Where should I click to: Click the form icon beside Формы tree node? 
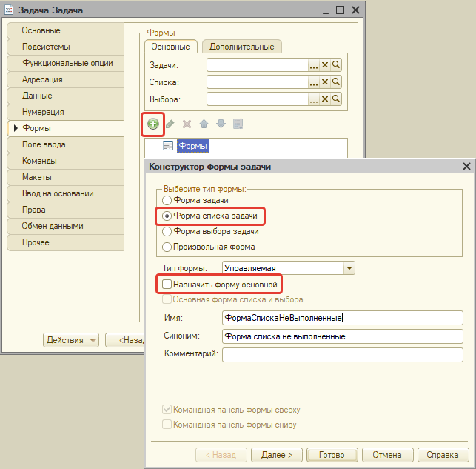click(x=168, y=146)
